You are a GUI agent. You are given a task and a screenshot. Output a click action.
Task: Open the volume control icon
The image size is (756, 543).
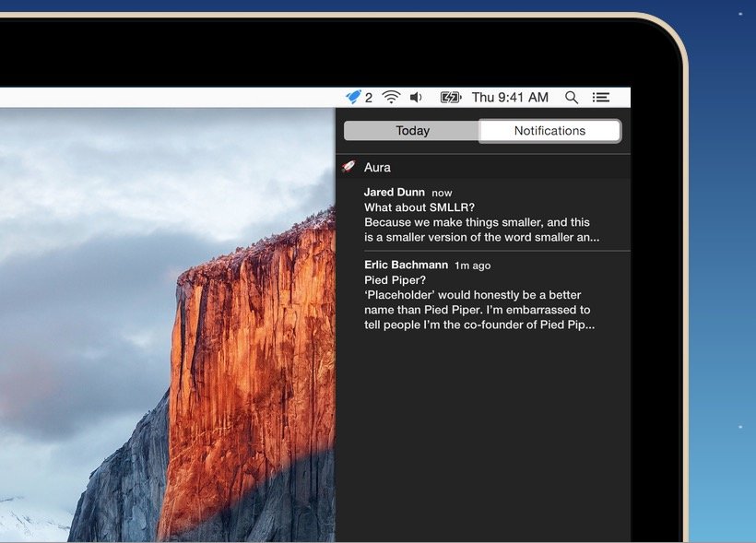point(416,97)
